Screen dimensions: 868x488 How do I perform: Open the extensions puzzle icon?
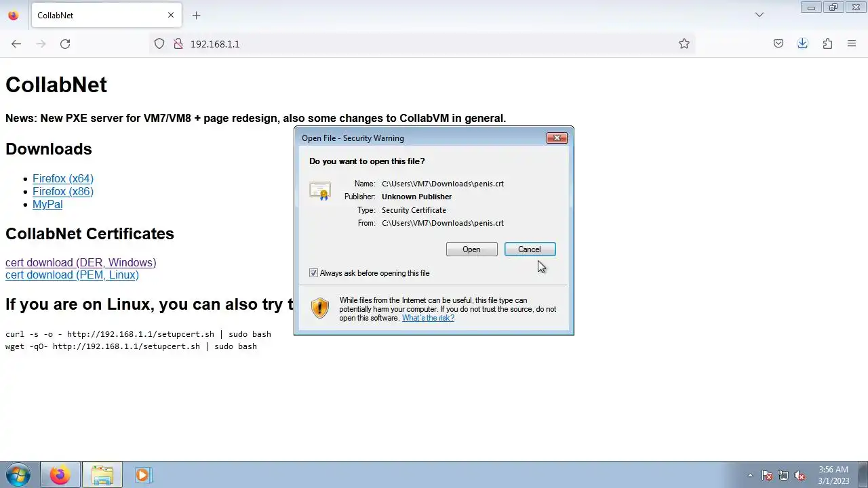[x=827, y=43]
